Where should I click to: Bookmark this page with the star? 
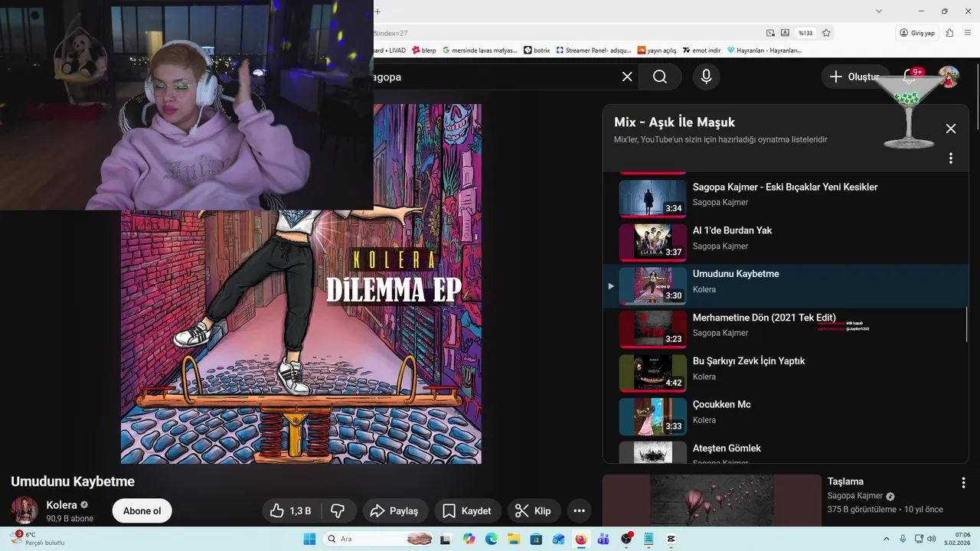point(826,33)
